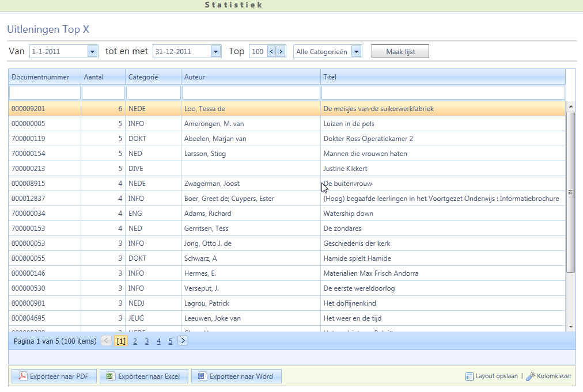The image size is (583, 392).
Task: Sort by Titel column header
Action: pyautogui.click(x=443, y=77)
